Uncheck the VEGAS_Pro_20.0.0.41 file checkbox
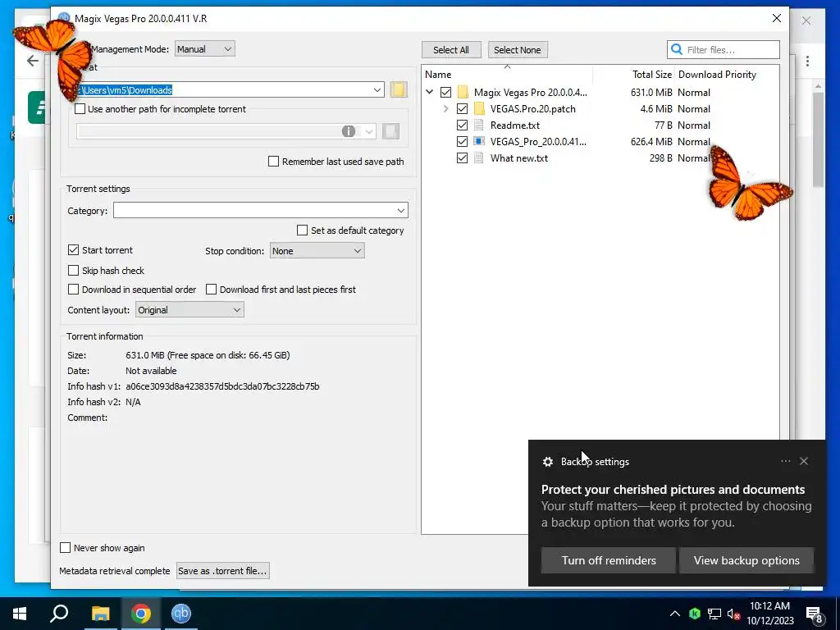Image resolution: width=840 pixels, height=630 pixels. (463, 141)
